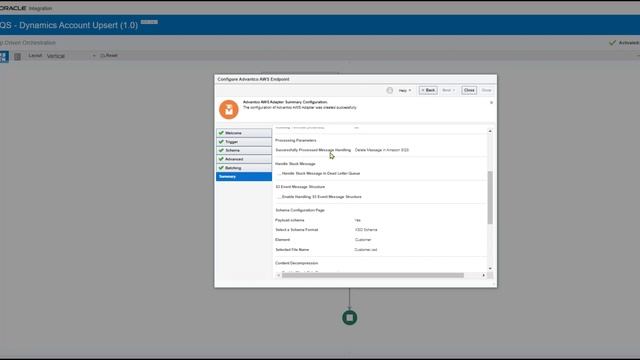The width and height of the screenshot is (640, 360).
Task: Click the horizontal scrollbar right arrow
Action: coord(483,276)
